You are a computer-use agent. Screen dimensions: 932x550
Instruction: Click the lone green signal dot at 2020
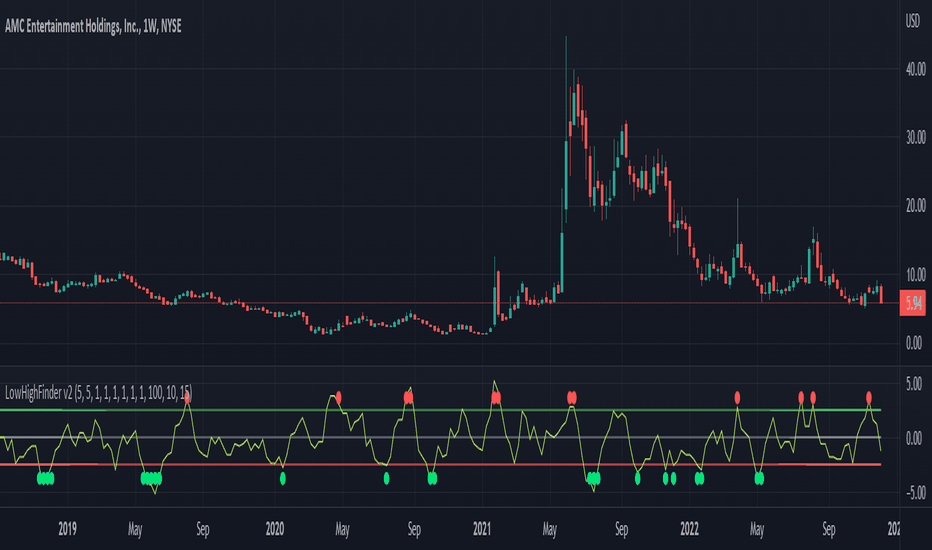pos(283,478)
